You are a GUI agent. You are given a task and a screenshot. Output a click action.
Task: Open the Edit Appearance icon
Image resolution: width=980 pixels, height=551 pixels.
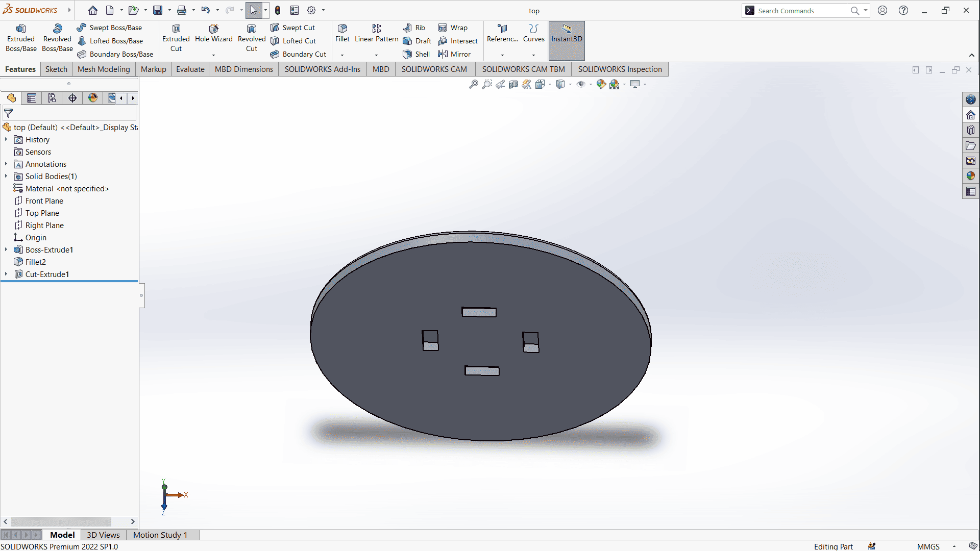pos(601,84)
